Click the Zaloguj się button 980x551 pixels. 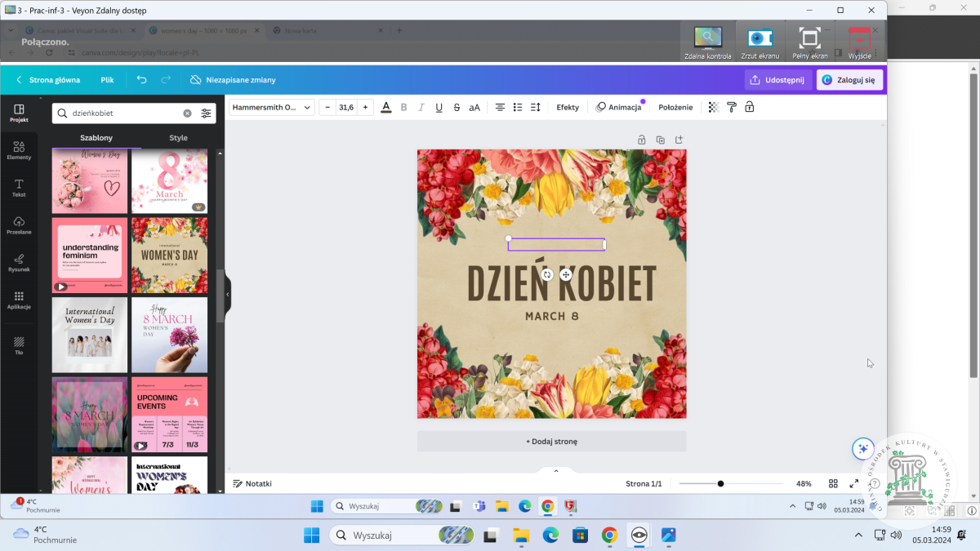pyautogui.click(x=849, y=80)
